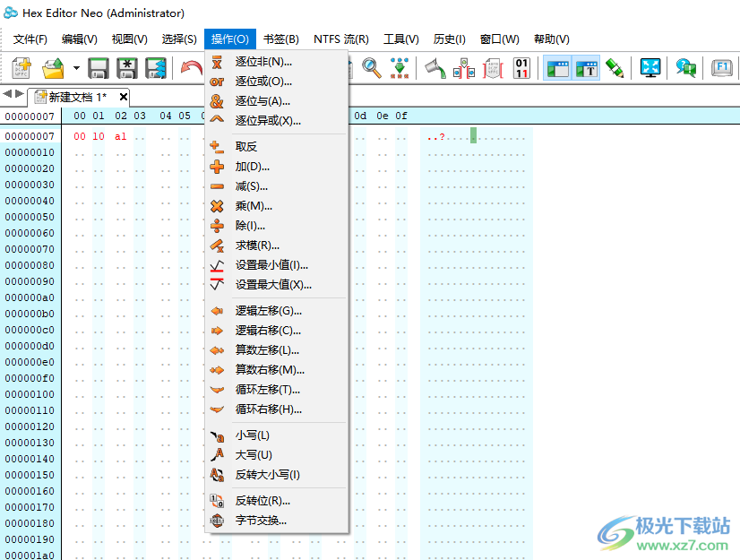Open the 工具(V) menu
Viewport: 740px width, 560px height.
[x=400, y=39]
